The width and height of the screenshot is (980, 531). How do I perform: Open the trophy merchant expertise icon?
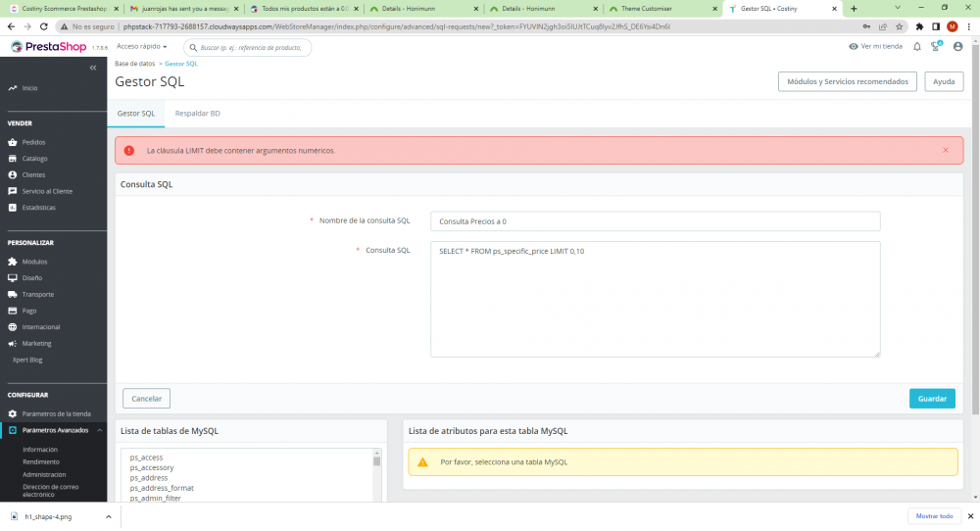point(936,46)
